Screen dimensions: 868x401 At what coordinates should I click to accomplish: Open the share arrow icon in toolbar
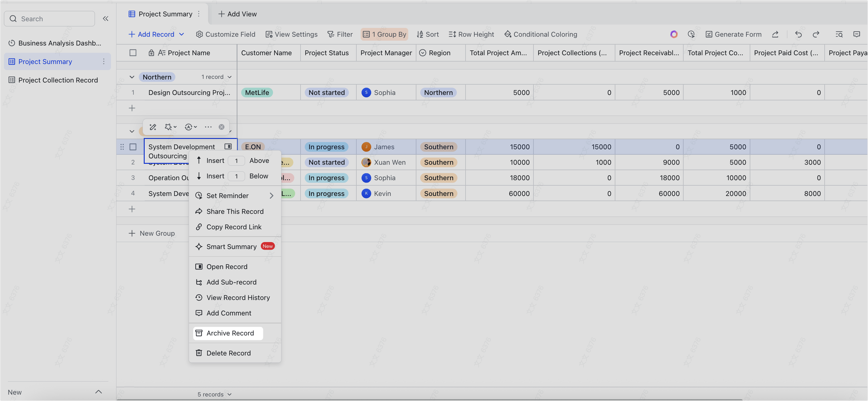[775, 34]
